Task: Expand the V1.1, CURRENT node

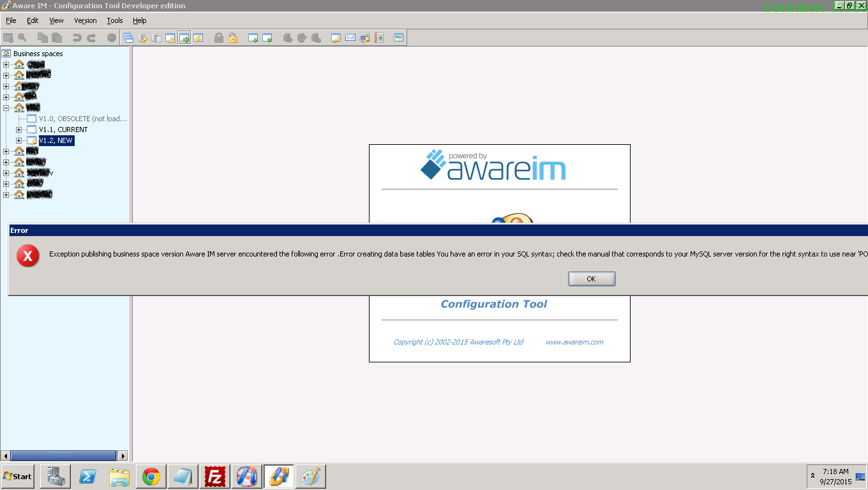Action: (19, 130)
